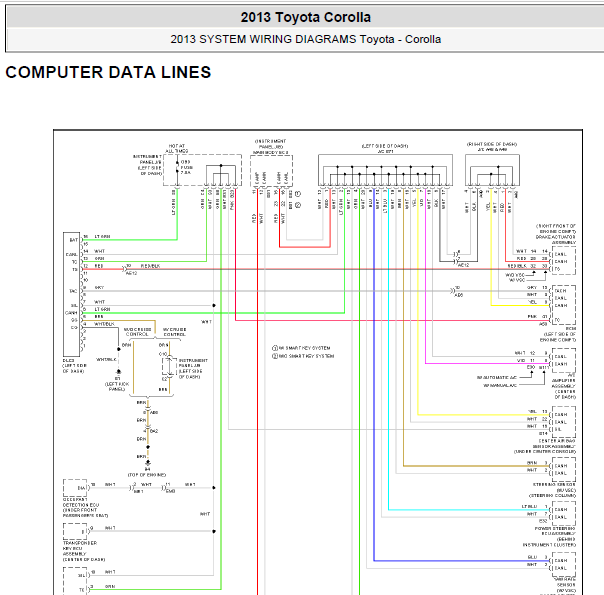Click the "BRAKE ACTUATOR ASSEMBLY" label

556,240
